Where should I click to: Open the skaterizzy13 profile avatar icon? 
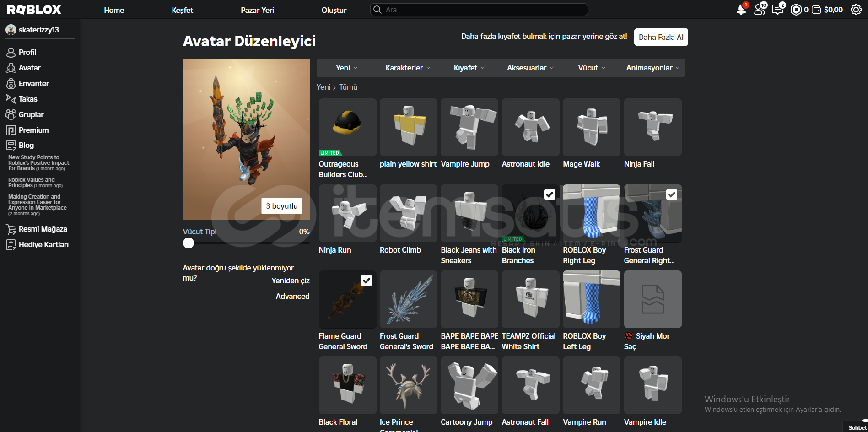[x=11, y=30]
